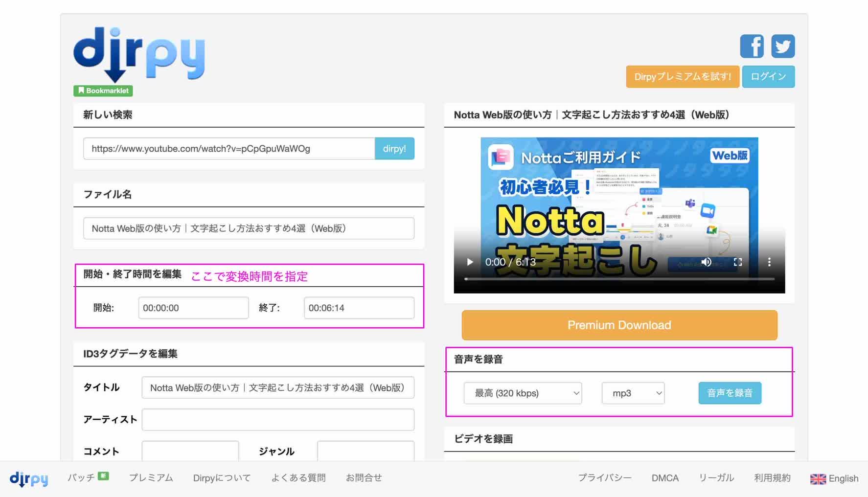Screen dimensions: 868x497
Task: Open the Dirpy Facebook page icon
Action: (752, 46)
